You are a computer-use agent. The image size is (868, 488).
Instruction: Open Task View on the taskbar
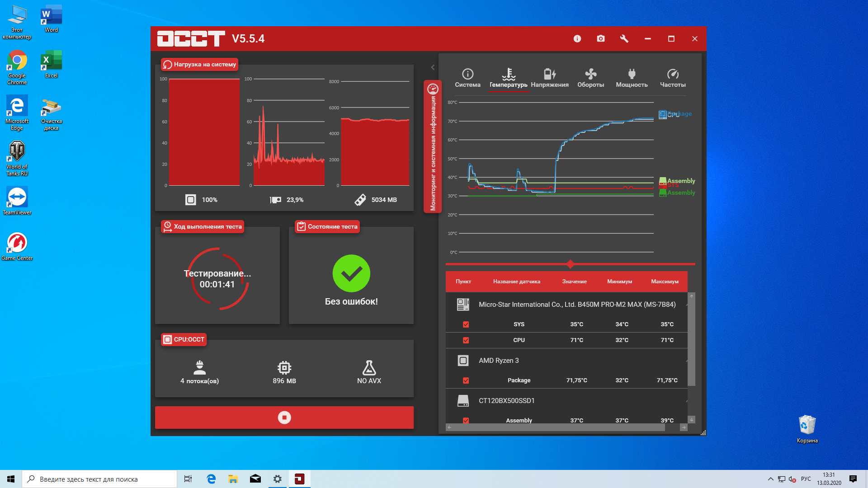click(x=188, y=479)
